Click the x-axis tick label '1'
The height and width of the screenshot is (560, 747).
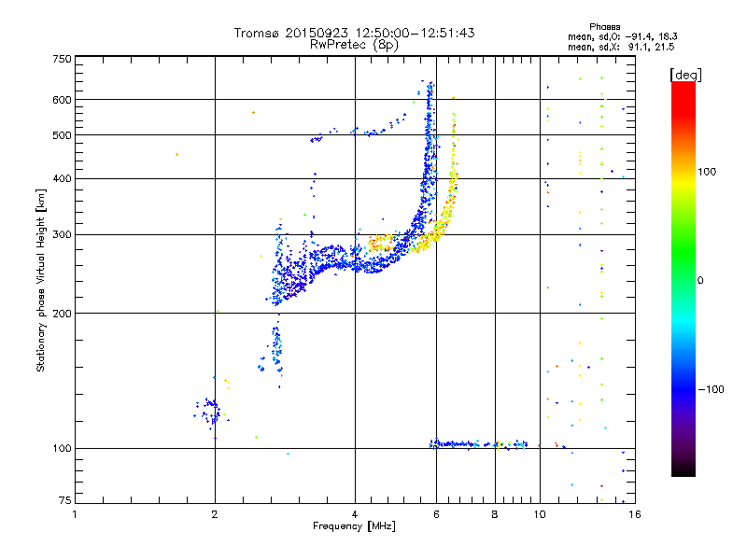coord(75,514)
